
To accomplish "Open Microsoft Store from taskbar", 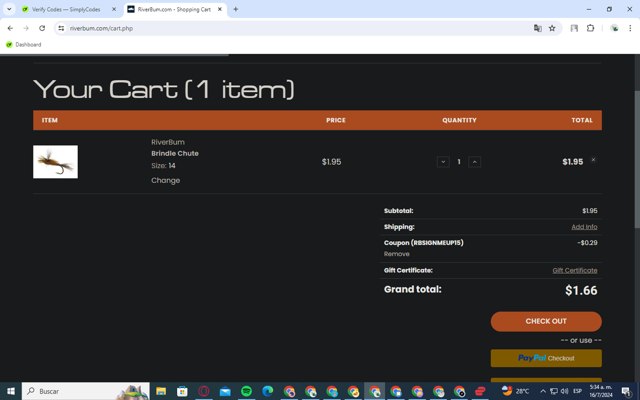I will [x=182, y=391].
